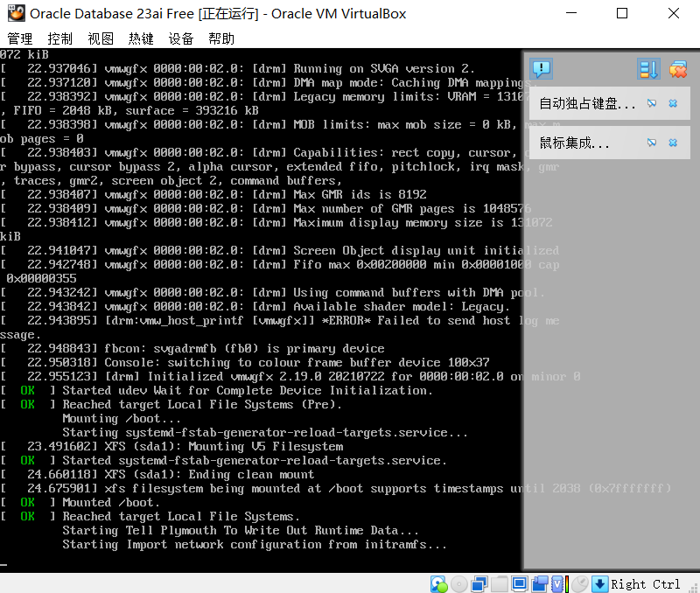This screenshot has height=593, width=700.
Task: Maximize the Oracle VM VirtualBox window
Action: pos(622,13)
